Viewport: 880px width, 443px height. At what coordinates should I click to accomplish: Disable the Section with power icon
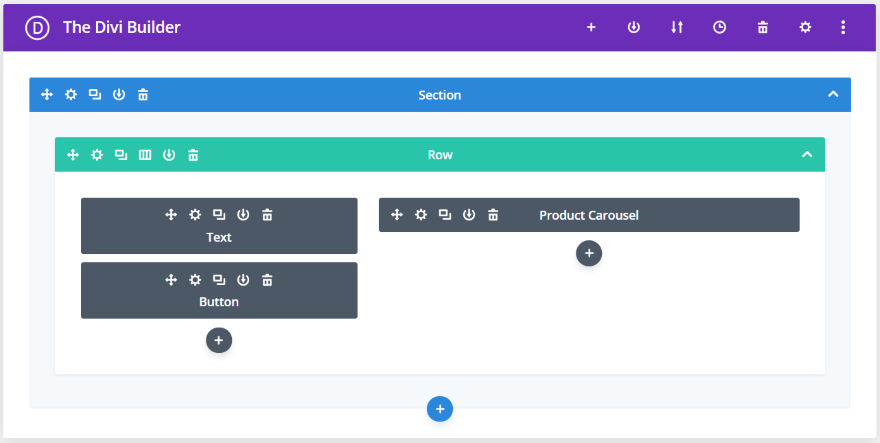coord(119,95)
